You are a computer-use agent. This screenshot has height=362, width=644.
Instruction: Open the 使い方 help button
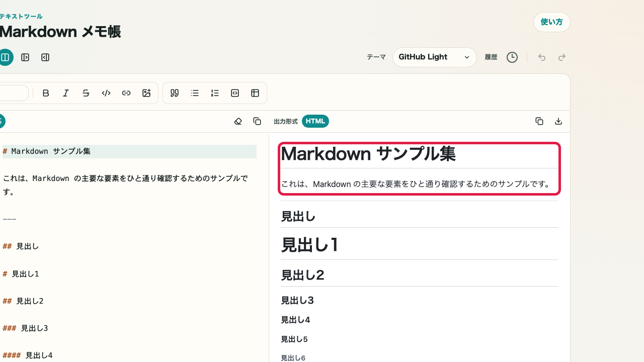click(x=551, y=22)
